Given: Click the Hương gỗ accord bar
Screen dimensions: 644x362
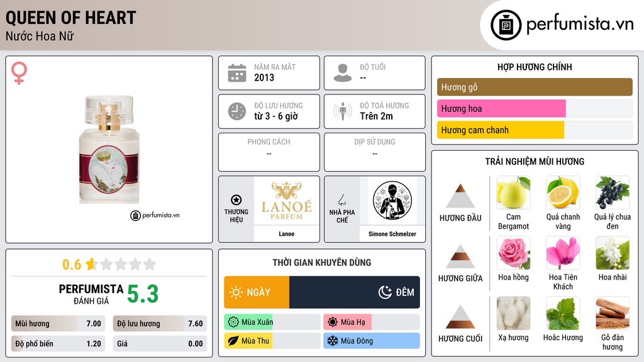Looking at the screenshot, I should pyautogui.click(x=535, y=87).
